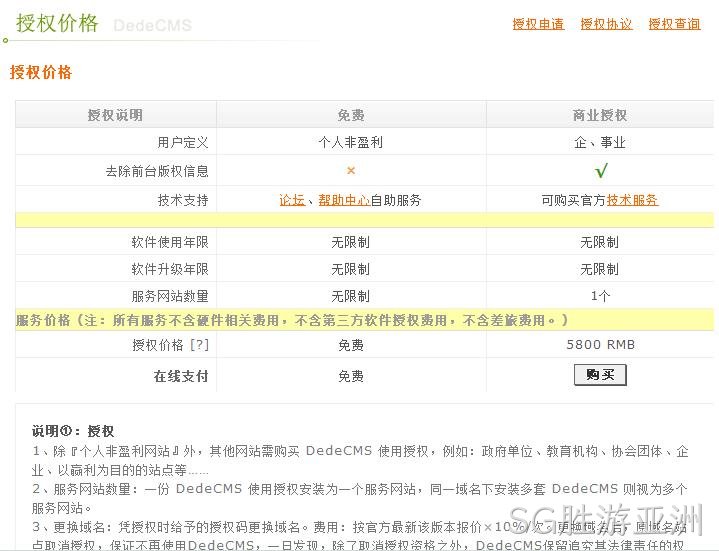Screen dimensions: 719x551
Task: Click the 无限制 cell in 软件升级年限 商业授权 column
Action: pyautogui.click(x=600, y=269)
